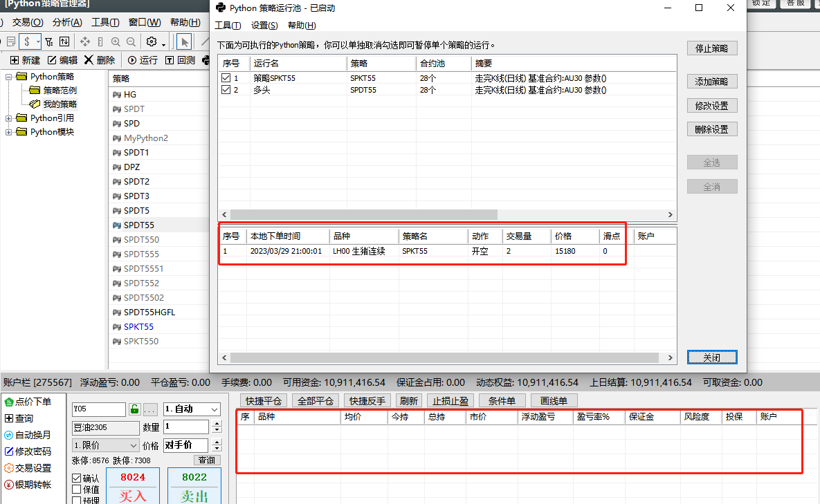This screenshot has width=820, height=504.
Task: Select the arrow pointer cursor tool
Action: (184, 41)
